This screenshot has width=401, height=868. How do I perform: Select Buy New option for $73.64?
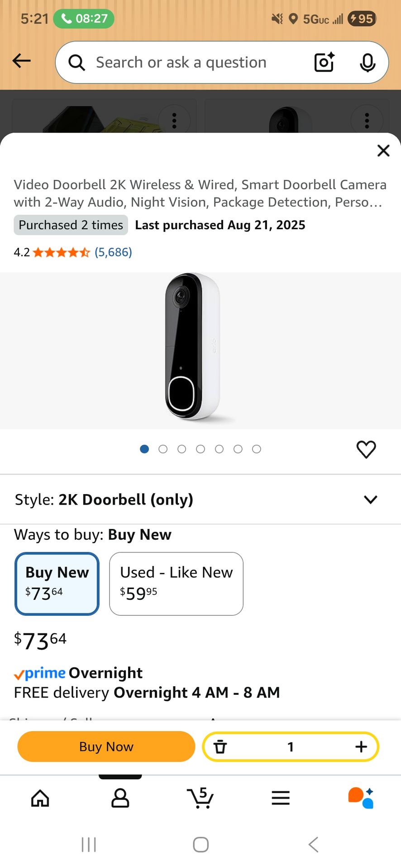(57, 584)
